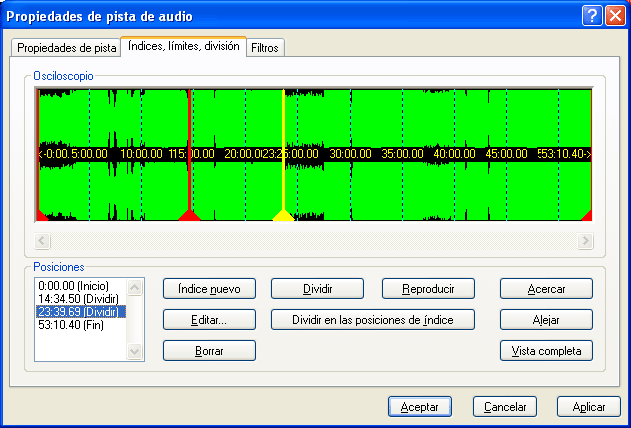Click Índice nuevo button

pyautogui.click(x=209, y=288)
